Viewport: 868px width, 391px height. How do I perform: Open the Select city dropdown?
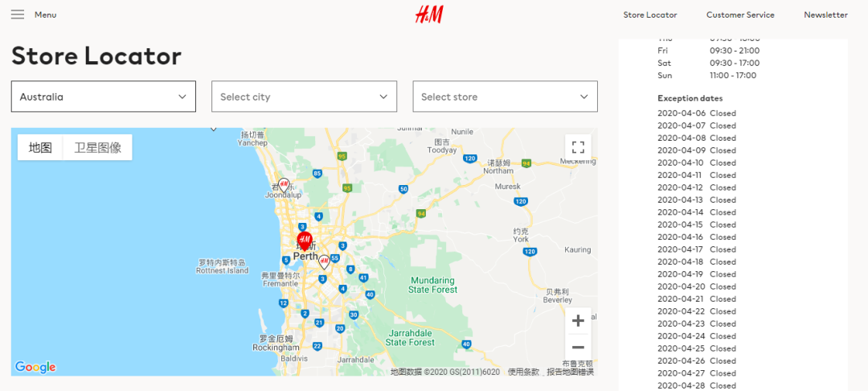pyautogui.click(x=304, y=97)
